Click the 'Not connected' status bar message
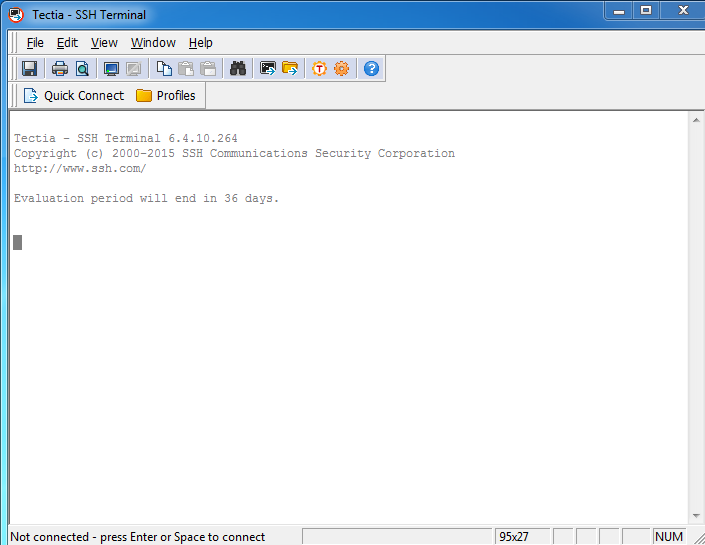The image size is (705, 545). click(138, 537)
